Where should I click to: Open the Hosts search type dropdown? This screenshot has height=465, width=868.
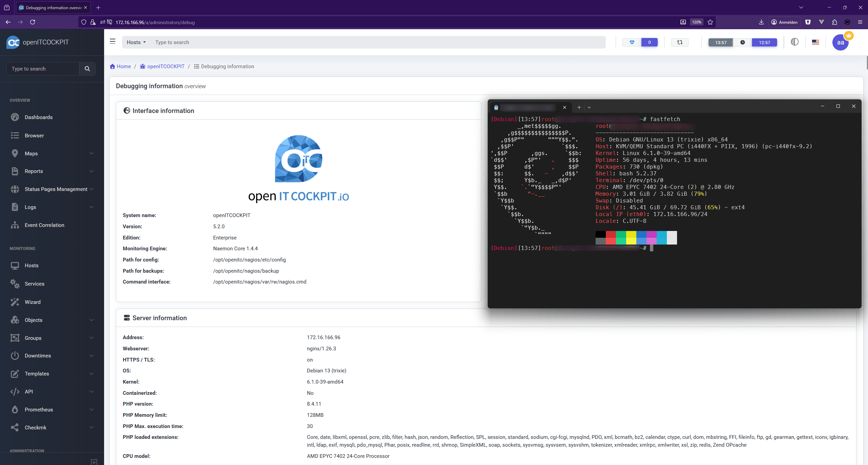[x=136, y=42]
